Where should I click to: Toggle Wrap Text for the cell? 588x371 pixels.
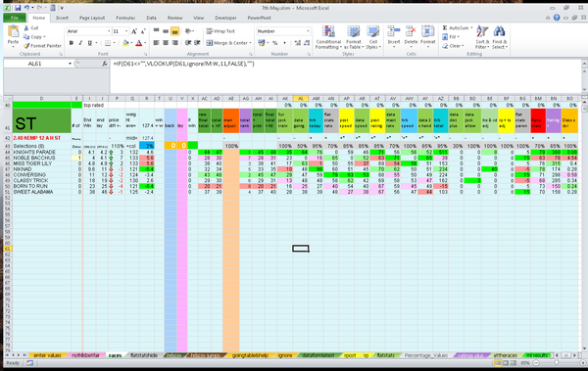(220, 31)
